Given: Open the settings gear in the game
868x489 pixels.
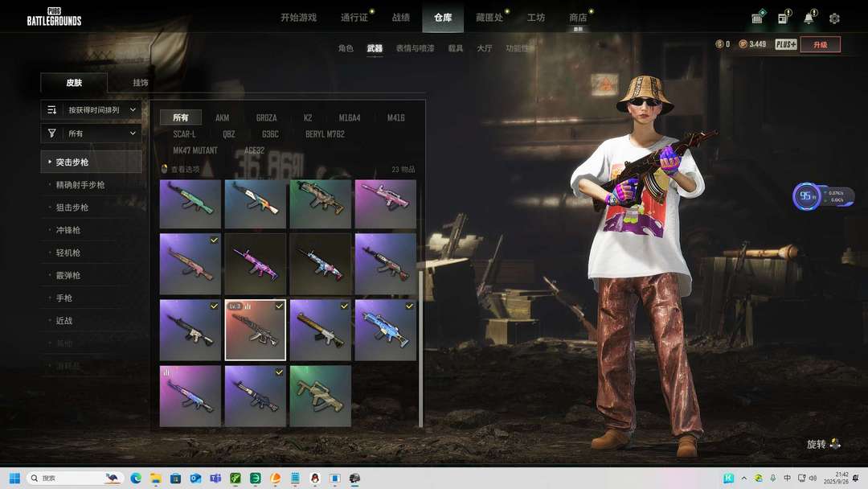Looking at the screenshot, I should click(834, 18).
